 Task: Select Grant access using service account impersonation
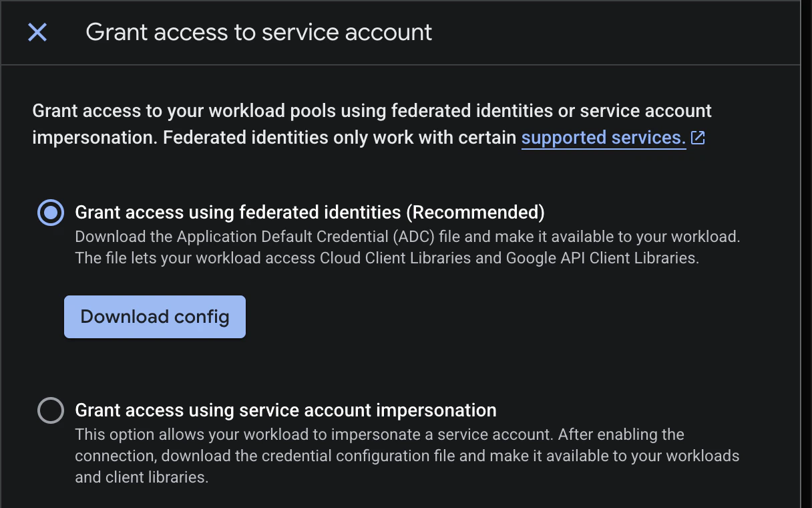pyautogui.click(x=50, y=410)
